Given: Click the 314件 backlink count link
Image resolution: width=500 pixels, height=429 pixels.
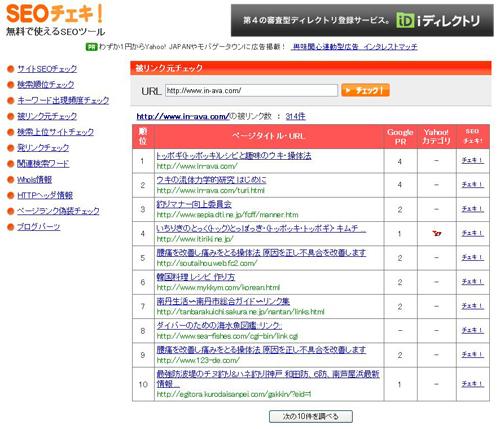Looking at the screenshot, I should 295,116.
